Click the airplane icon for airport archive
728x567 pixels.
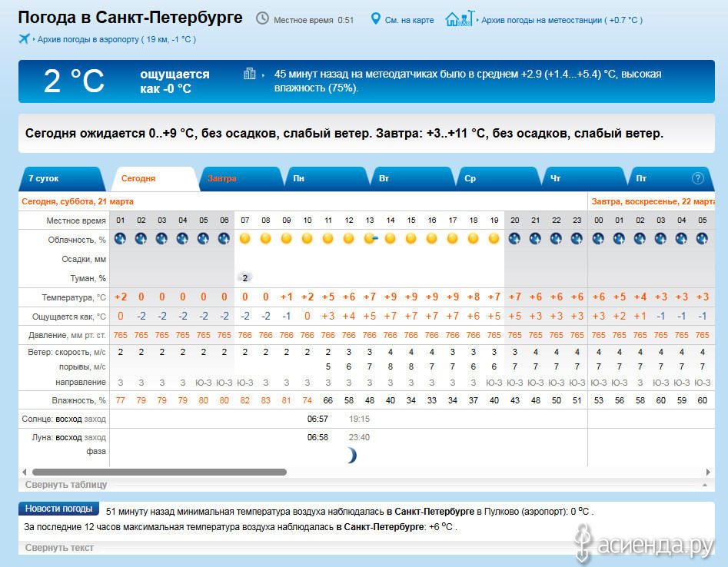(24, 39)
